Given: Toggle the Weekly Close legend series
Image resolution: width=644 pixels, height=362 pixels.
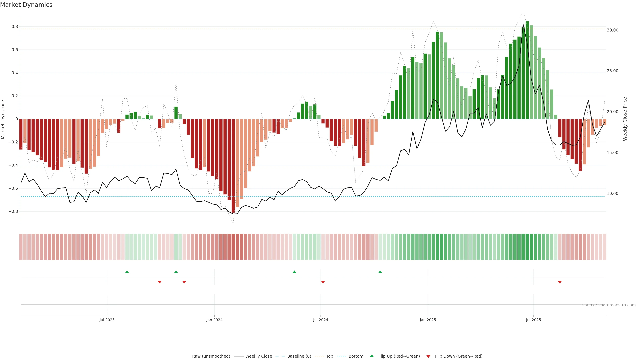Looking at the screenshot, I should click(x=258, y=356).
